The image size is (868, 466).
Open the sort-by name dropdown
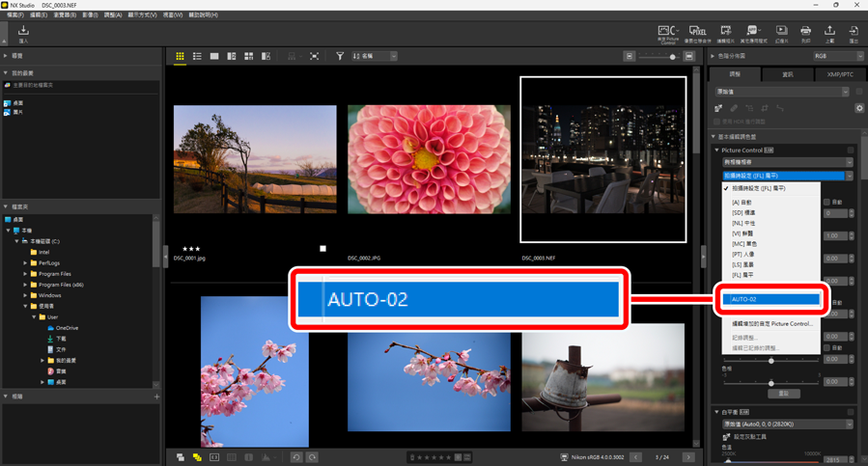click(375, 57)
